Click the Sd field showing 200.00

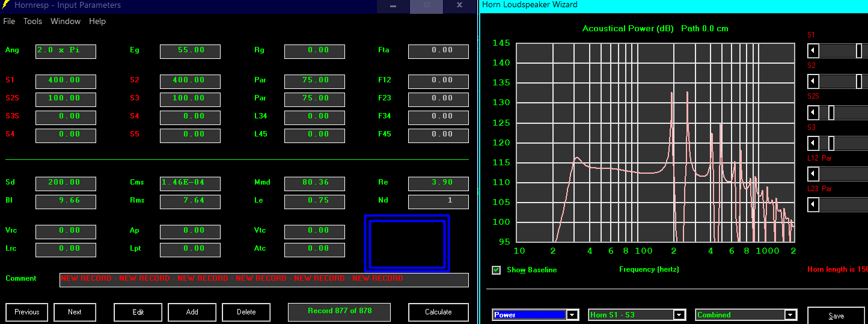66,183
